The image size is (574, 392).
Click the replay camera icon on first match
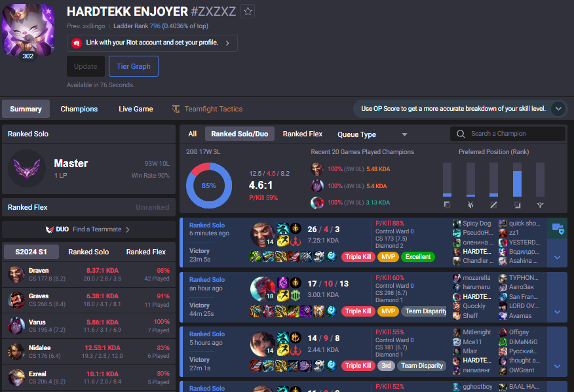click(x=557, y=228)
